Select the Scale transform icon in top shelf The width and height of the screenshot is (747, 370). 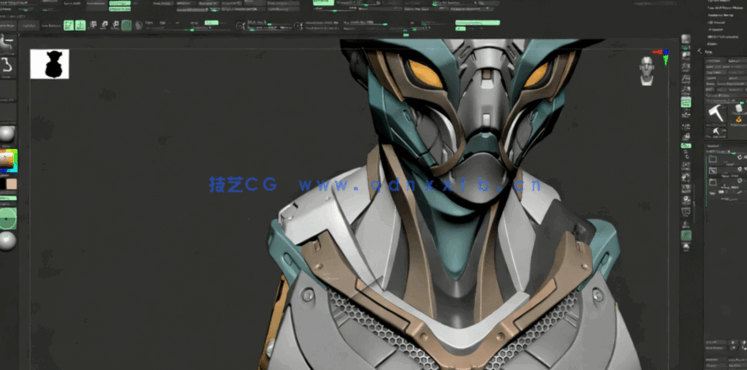point(104,25)
